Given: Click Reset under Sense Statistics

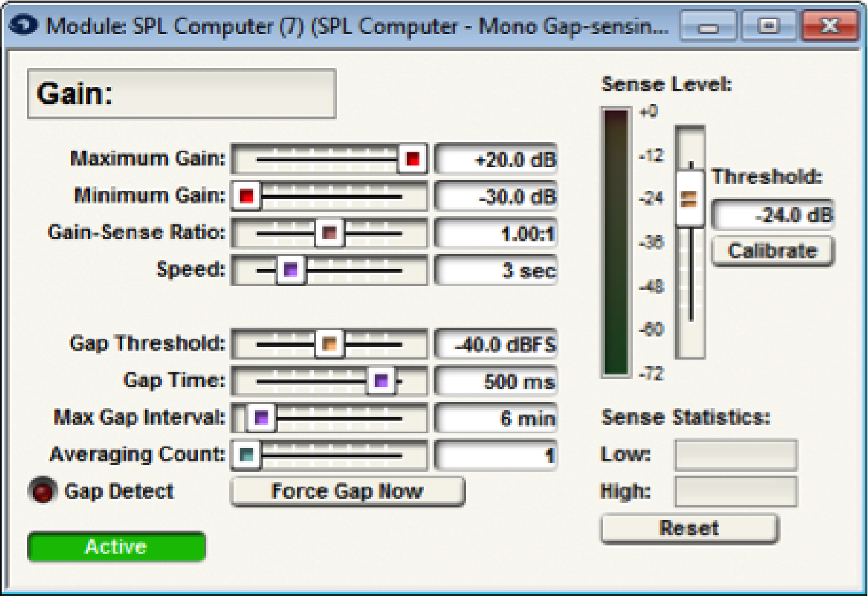Looking at the screenshot, I should [x=689, y=528].
